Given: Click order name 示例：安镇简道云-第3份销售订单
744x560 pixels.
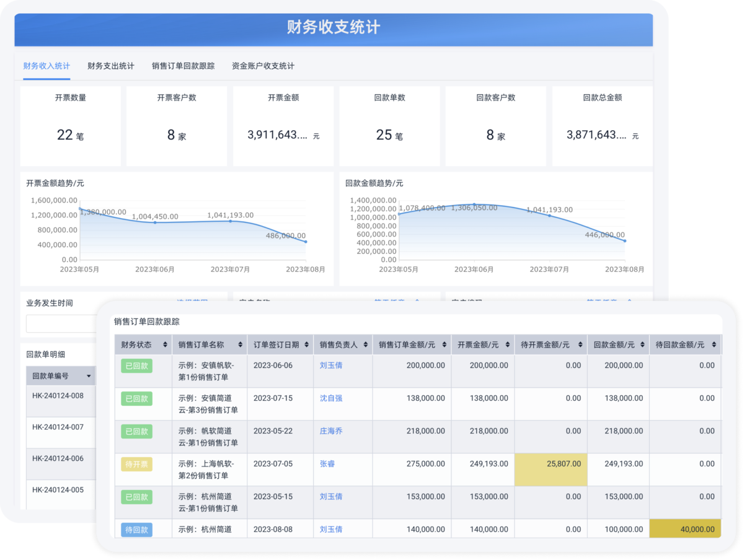Looking at the screenshot, I should [208, 404].
